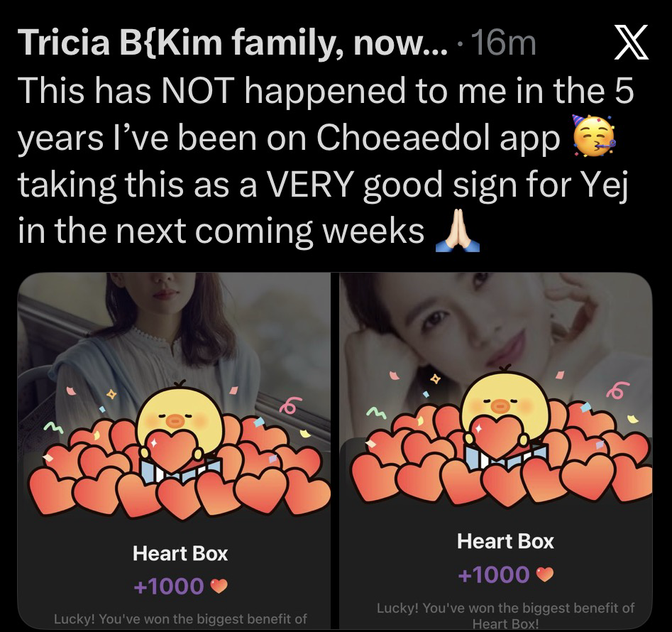Click the left +1000 reward amount
This screenshot has height=632, width=672.
(168, 586)
